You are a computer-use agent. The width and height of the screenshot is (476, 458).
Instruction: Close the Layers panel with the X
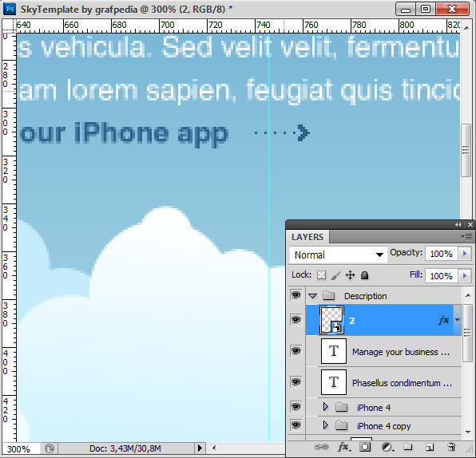pos(470,224)
